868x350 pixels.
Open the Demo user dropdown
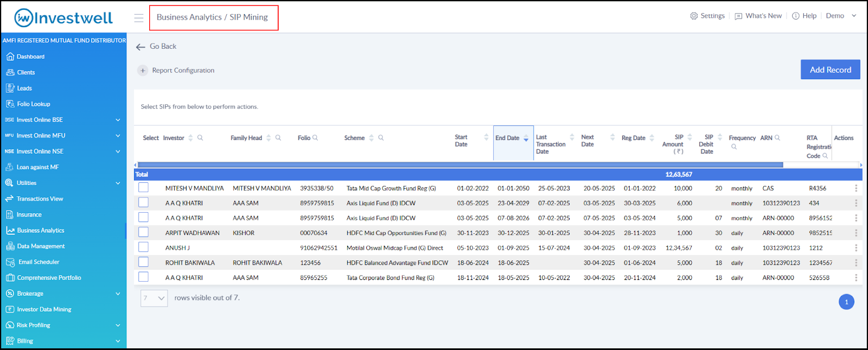click(x=841, y=16)
